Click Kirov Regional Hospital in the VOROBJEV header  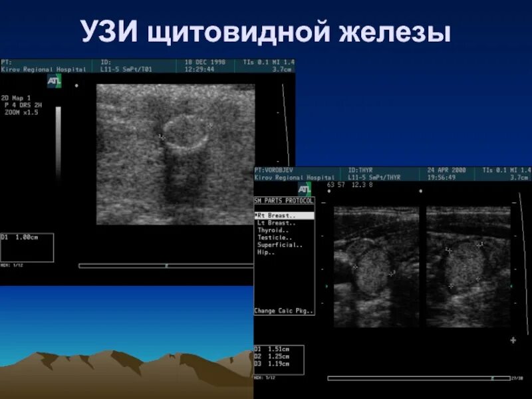295,178
